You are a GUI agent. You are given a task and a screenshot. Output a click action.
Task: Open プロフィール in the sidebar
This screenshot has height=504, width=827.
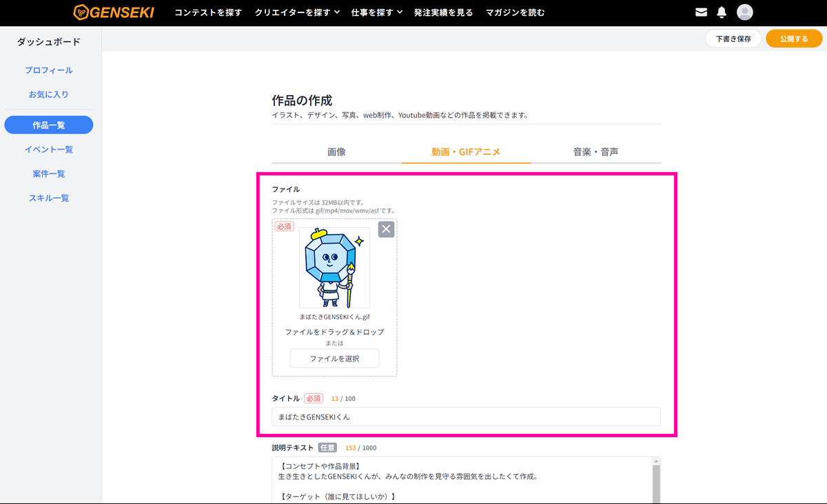coord(49,70)
